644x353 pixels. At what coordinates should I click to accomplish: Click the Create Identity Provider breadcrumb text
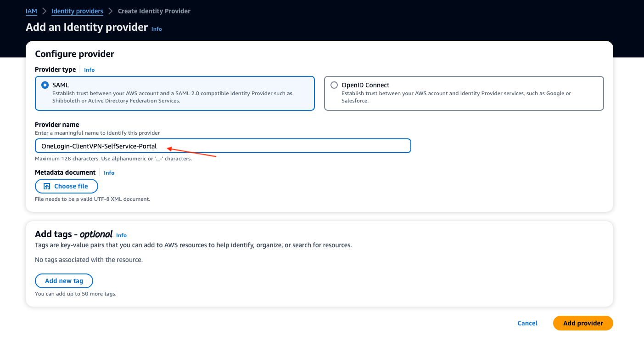[154, 11]
